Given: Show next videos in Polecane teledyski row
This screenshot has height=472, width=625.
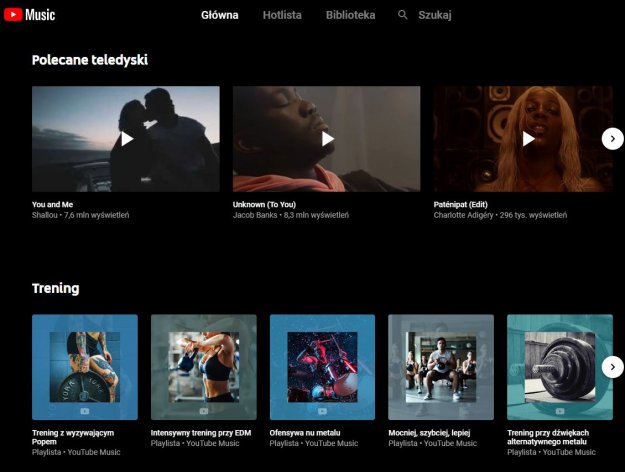Looking at the screenshot, I should 612,139.
